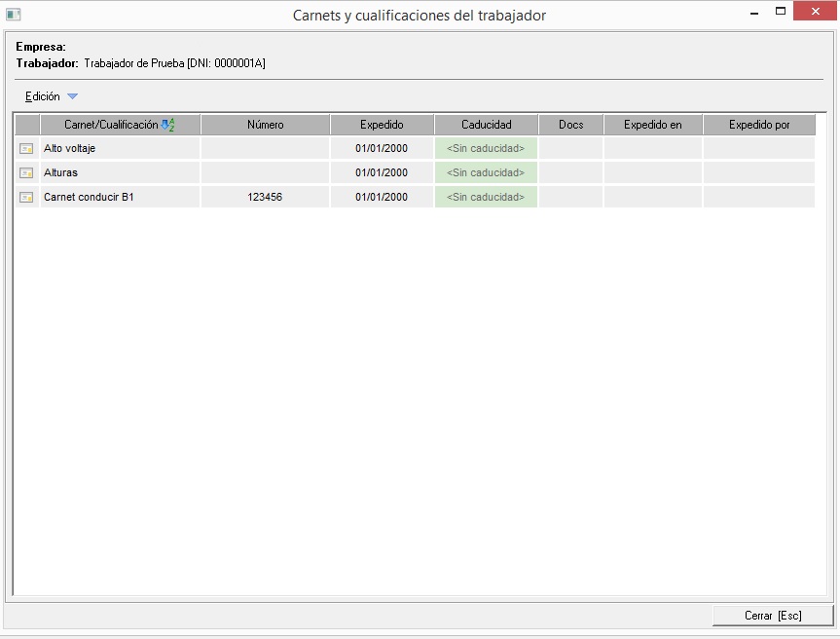Close the window with the red X
Screen dimensions: 840x639
[x=814, y=12]
